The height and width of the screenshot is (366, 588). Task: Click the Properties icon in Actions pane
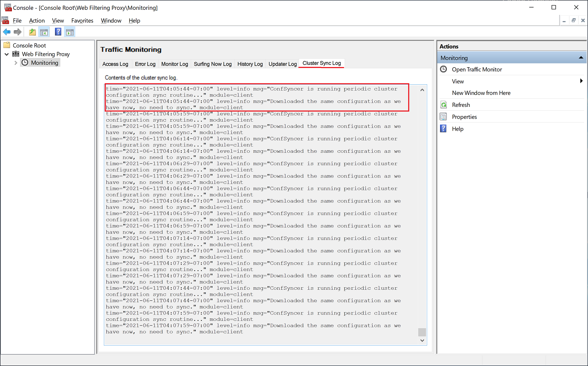pos(443,117)
